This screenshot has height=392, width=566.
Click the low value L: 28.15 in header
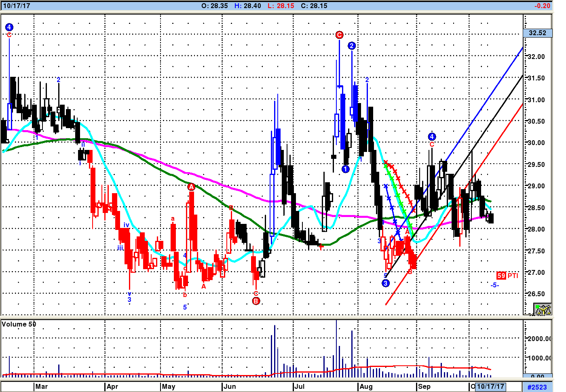281,6
